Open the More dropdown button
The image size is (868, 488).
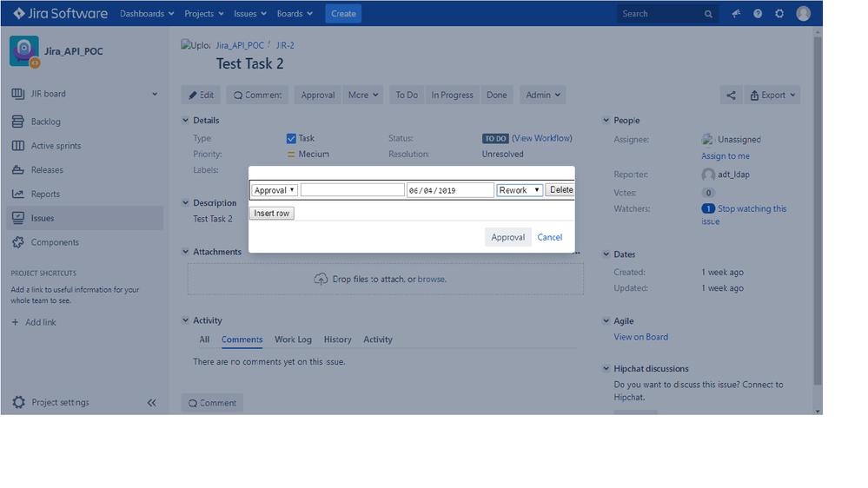(363, 96)
